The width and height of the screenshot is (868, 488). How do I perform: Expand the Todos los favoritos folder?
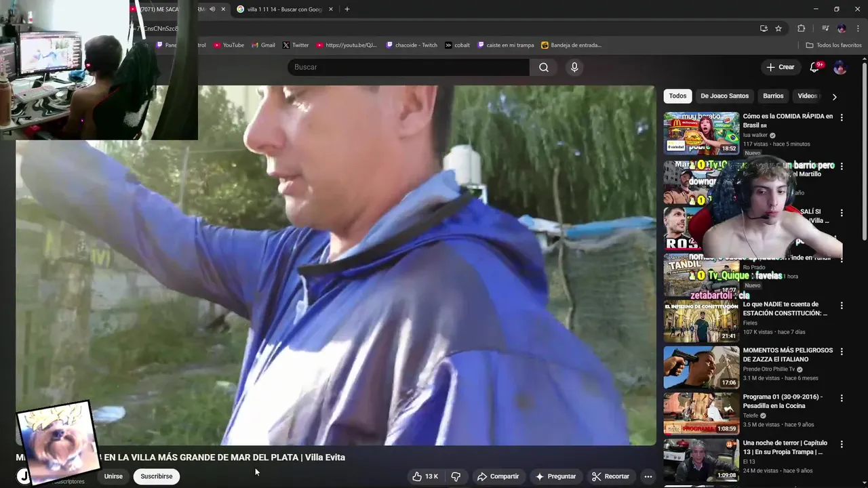833,45
